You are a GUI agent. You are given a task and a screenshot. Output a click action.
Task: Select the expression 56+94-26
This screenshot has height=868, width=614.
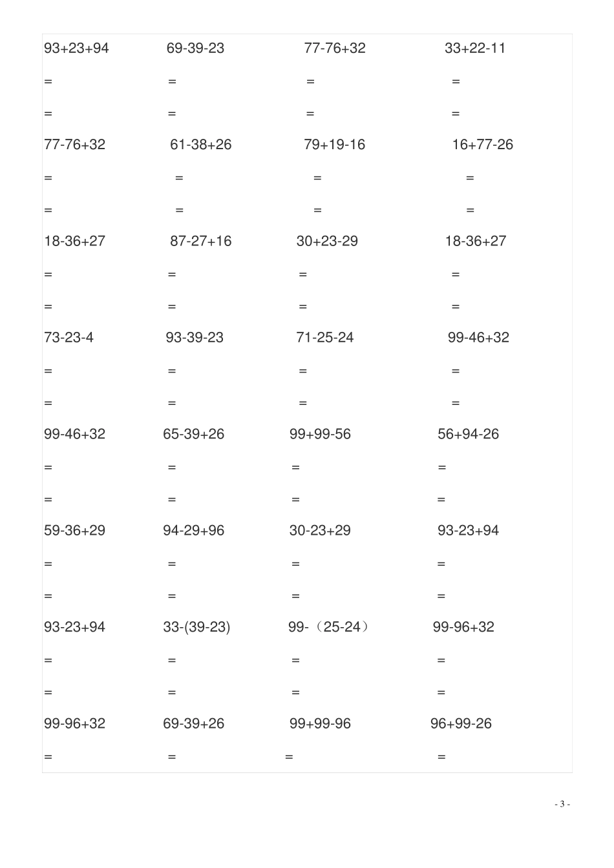tap(468, 434)
